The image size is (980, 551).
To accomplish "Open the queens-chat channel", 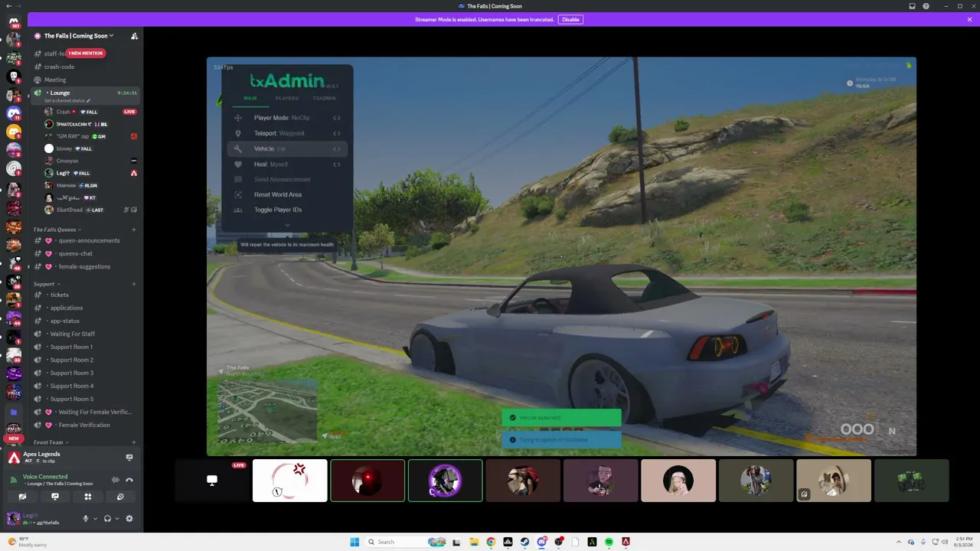I will click(84, 253).
